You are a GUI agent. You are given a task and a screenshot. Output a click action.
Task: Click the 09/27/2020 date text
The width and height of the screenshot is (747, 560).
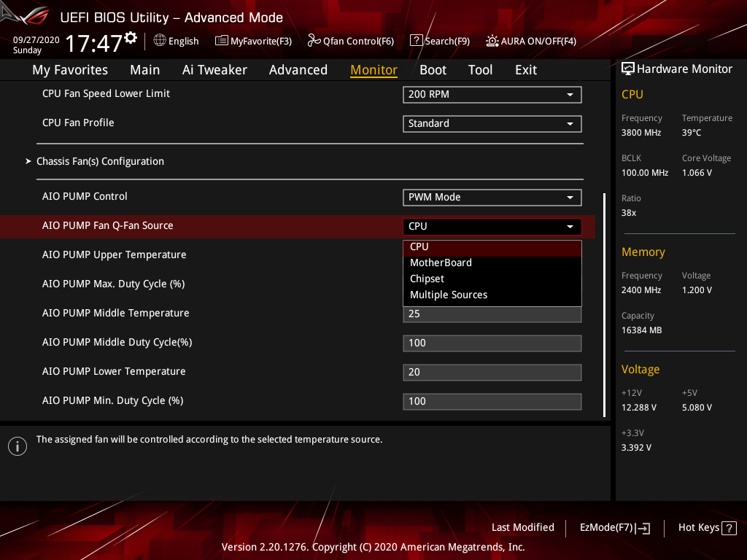[x=36, y=40]
